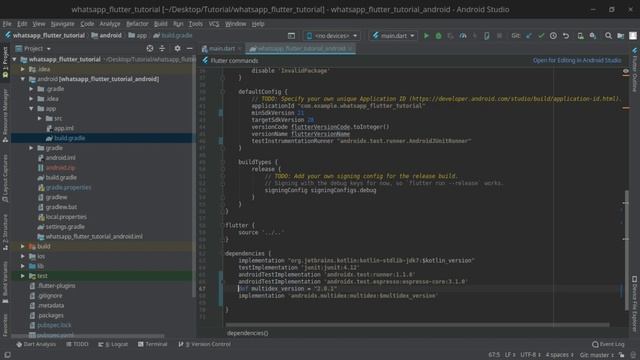Click the editor inspection eye icon

click(x=626, y=71)
